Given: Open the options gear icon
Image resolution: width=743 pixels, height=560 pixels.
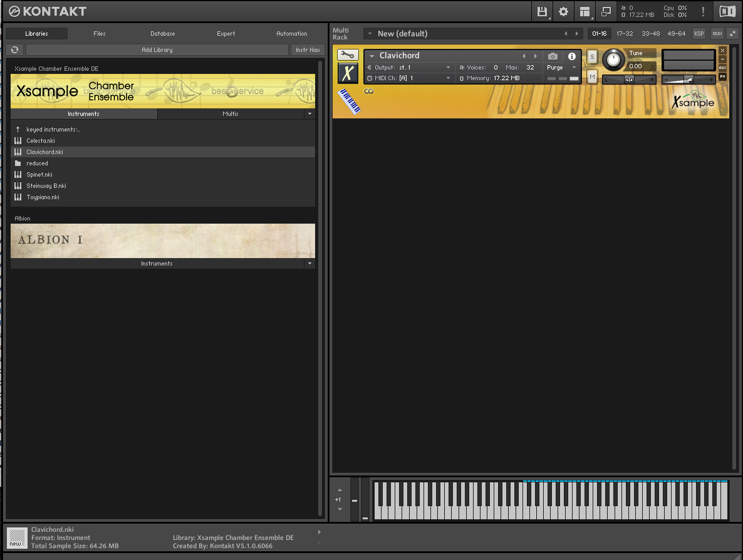Looking at the screenshot, I should 563,11.
